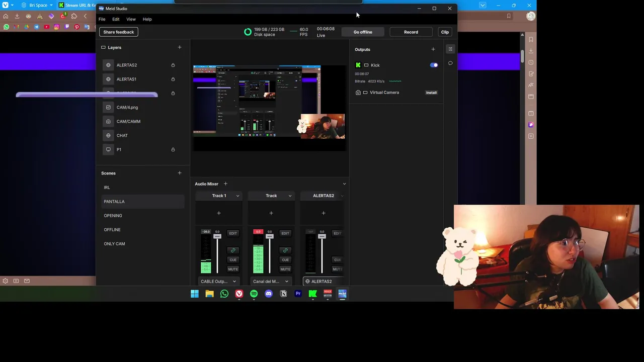The width and height of the screenshot is (644, 362).
Task: Open the browser tab list dropdown arrow
Action: [x=482, y=5]
